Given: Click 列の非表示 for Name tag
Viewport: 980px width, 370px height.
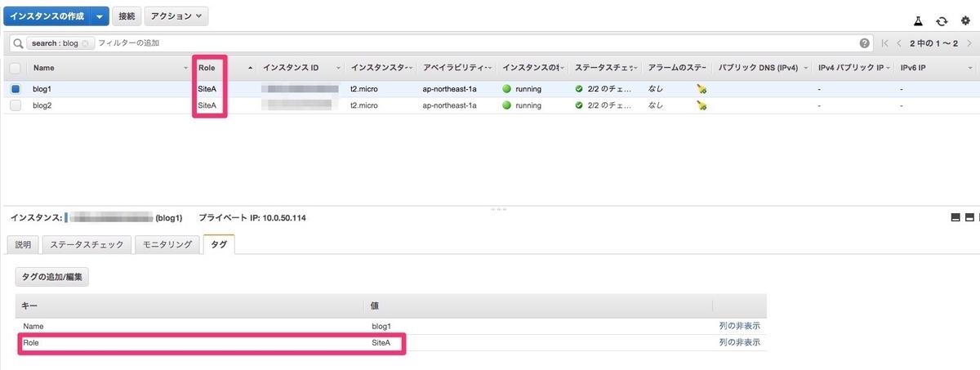Looking at the screenshot, I should (x=740, y=326).
